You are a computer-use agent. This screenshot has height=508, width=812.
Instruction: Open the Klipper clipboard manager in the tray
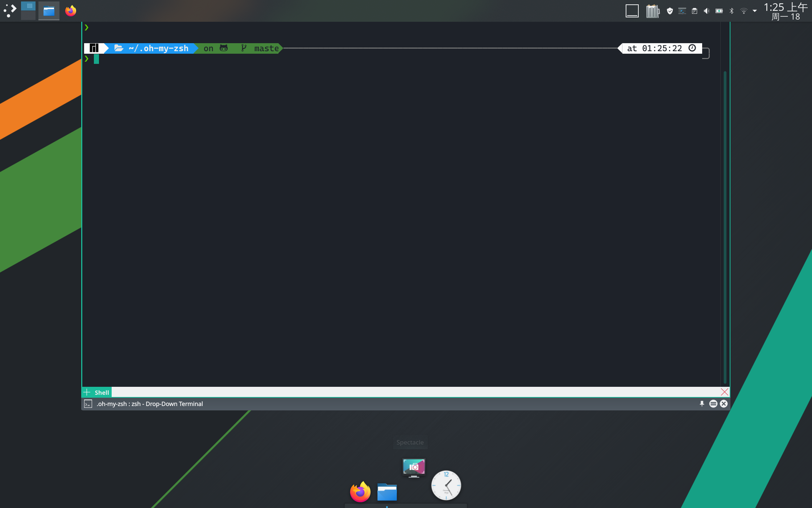click(x=694, y=11)
